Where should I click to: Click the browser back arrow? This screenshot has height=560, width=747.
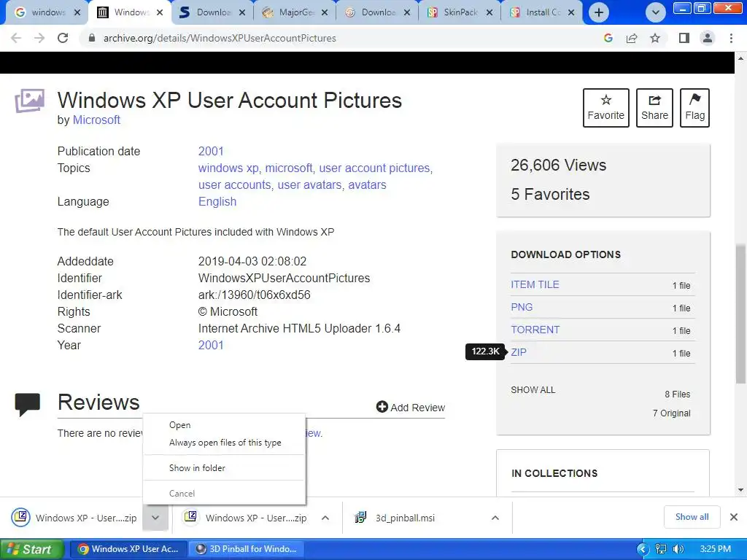click(x=16, y=38)
